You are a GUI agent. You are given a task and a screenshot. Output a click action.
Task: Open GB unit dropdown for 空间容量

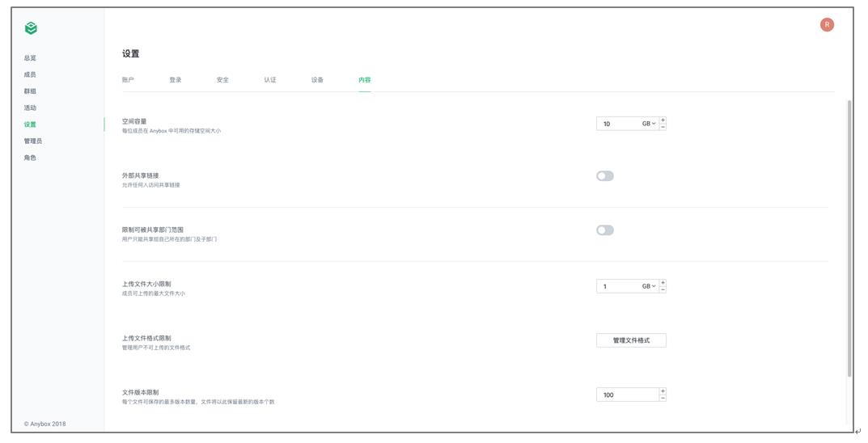click(649, 124)
